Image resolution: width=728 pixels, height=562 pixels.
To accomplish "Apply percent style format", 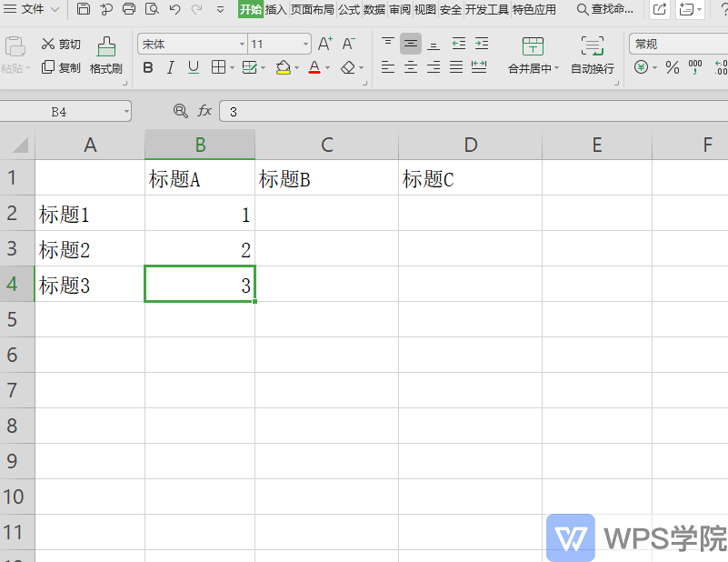I will click(x=672, y=68).
